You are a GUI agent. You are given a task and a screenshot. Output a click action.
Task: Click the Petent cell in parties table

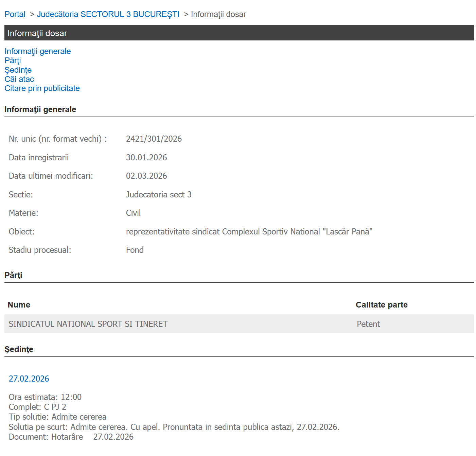tap(368, 324)
